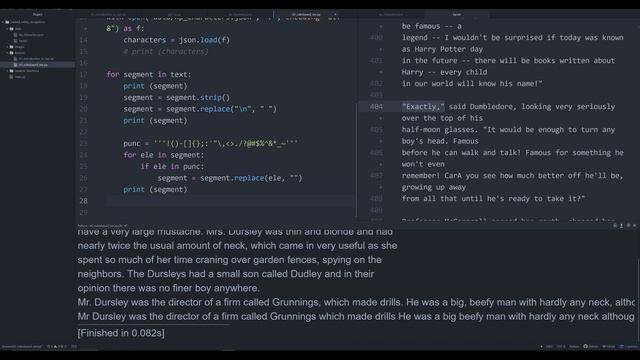Collapse the root project folder arrow
This screenshot has height=360, width=640.
[x=3, y=22]
